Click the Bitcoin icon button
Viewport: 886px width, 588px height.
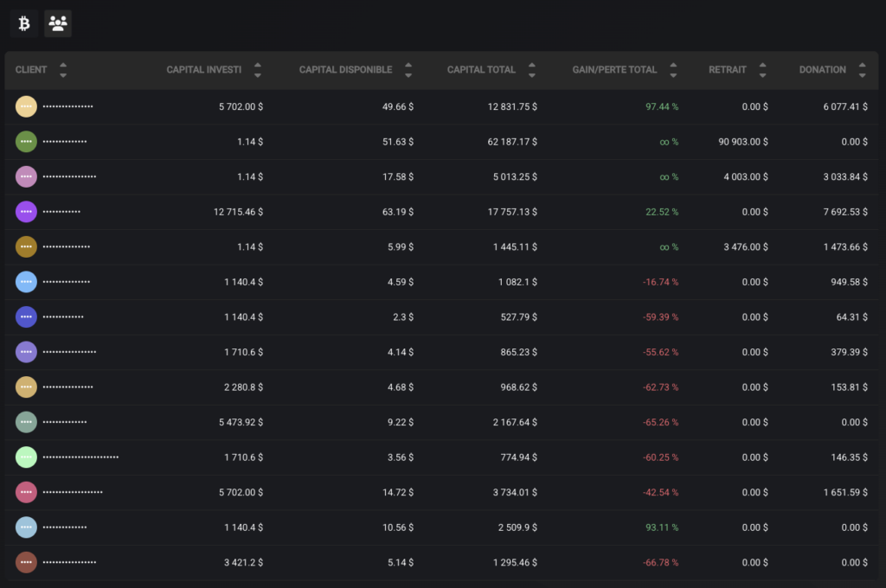[x=24, y=23]
